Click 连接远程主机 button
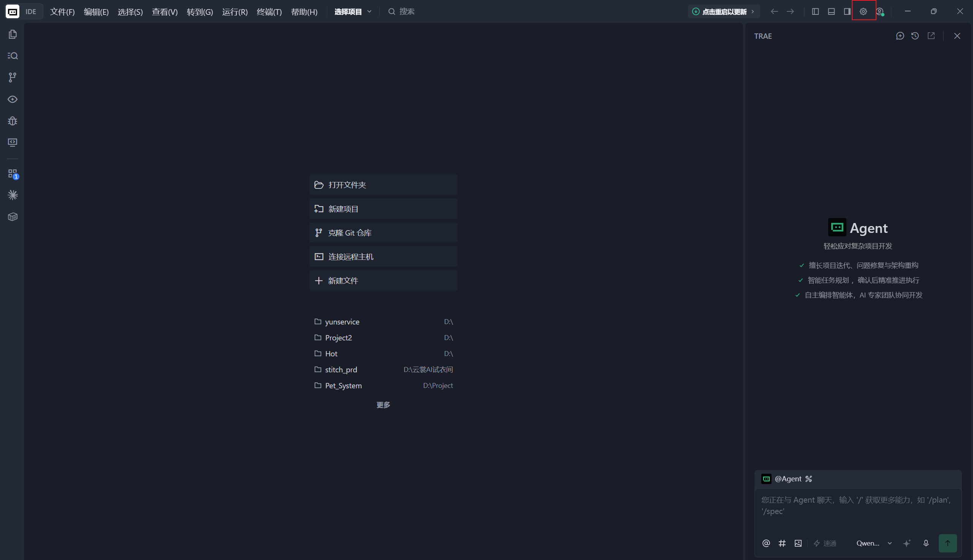 point(383,256)
